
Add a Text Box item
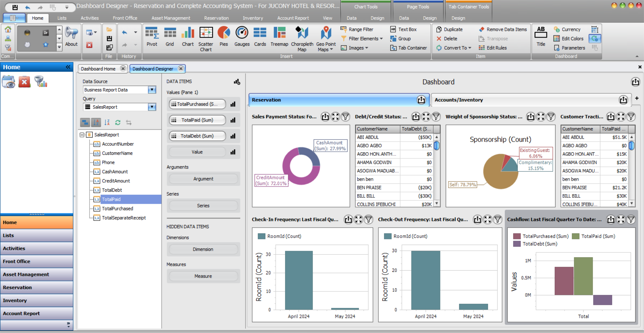point(403,30)
